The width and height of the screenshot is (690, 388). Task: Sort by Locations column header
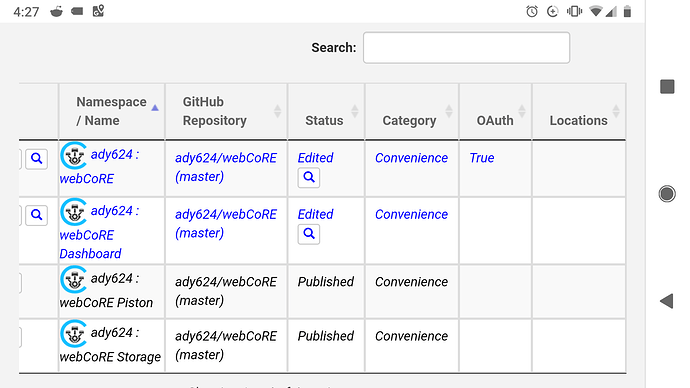579,111
